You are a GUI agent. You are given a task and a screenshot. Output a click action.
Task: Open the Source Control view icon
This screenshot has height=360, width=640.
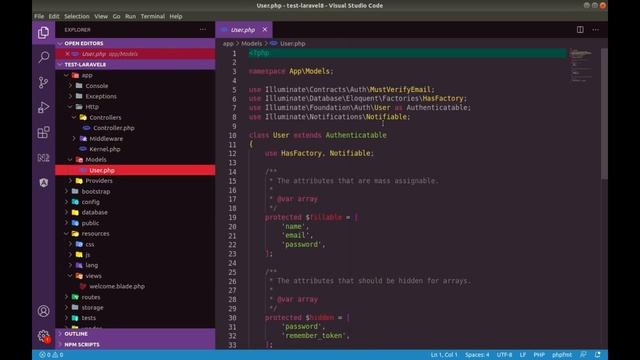pos(43,82)
